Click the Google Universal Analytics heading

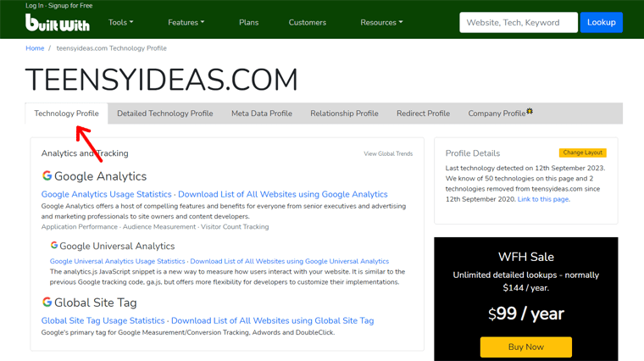pyautogui.click(x=117, y=246)
